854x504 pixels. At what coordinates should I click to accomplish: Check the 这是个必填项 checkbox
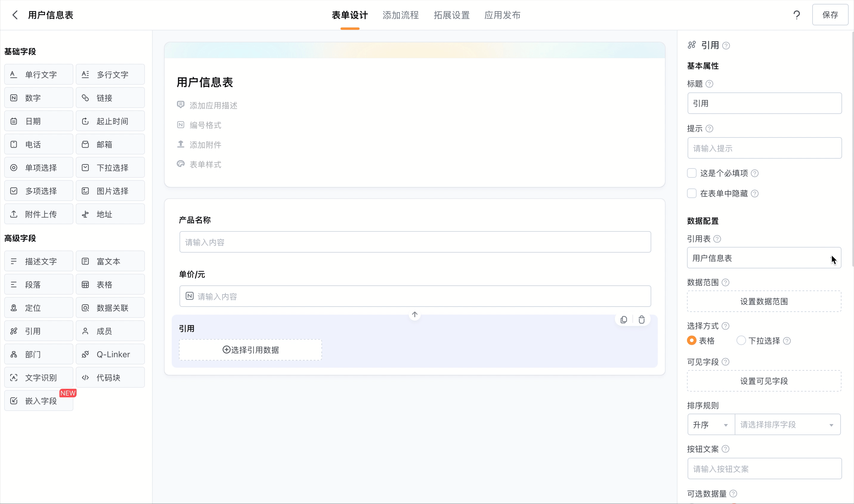tap(692, 173)
